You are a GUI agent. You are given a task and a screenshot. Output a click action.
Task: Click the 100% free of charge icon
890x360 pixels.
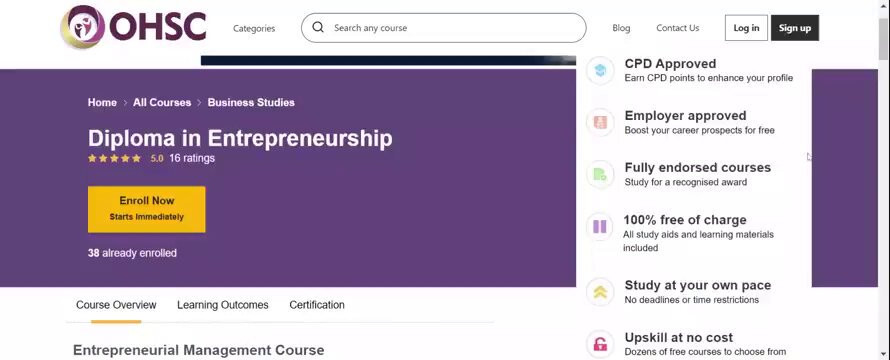coord(600,227)
